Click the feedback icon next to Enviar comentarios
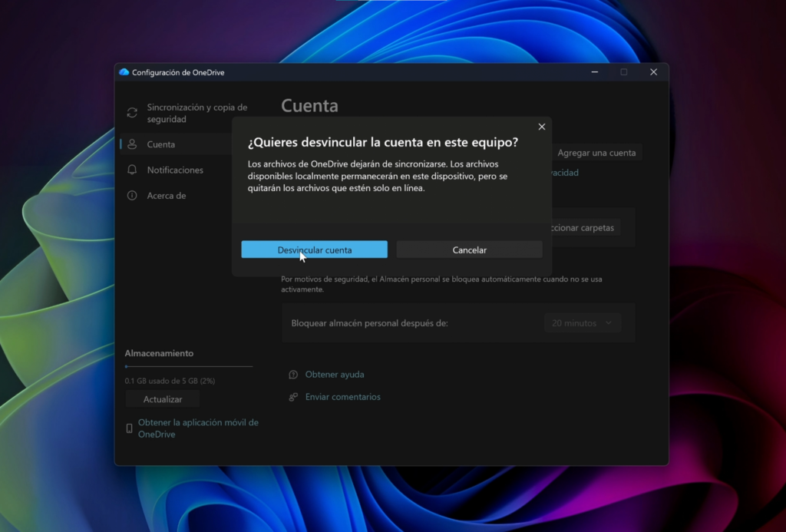Screen dimensions: 786x532 point(292,396)
